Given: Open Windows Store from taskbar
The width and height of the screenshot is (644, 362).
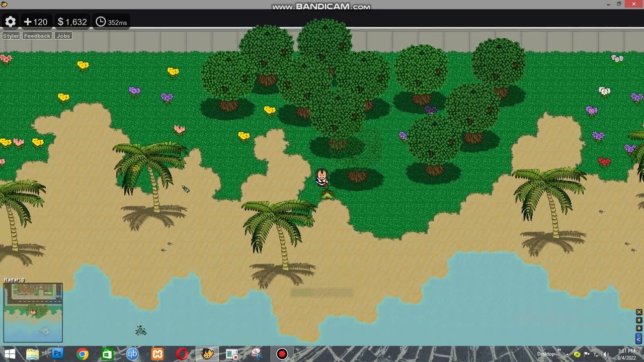Looking at the screenshot, I should pos(107,354).
